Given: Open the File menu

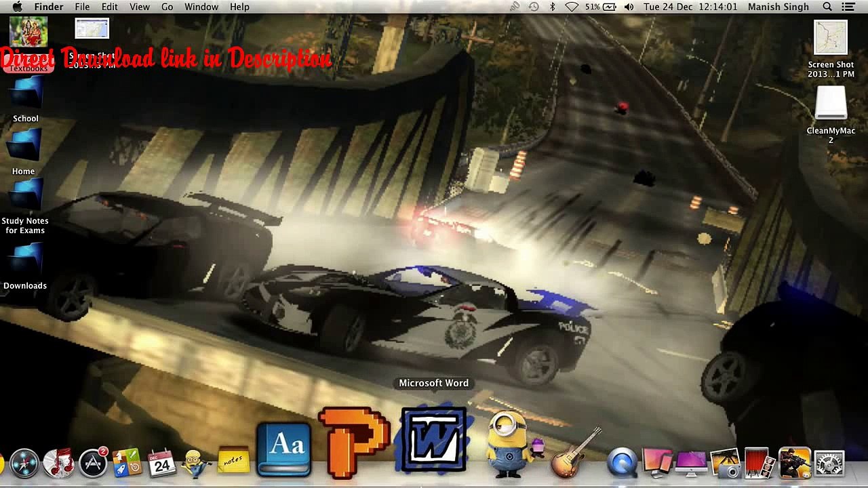Looking at the screenshot, I should (82, 7).
